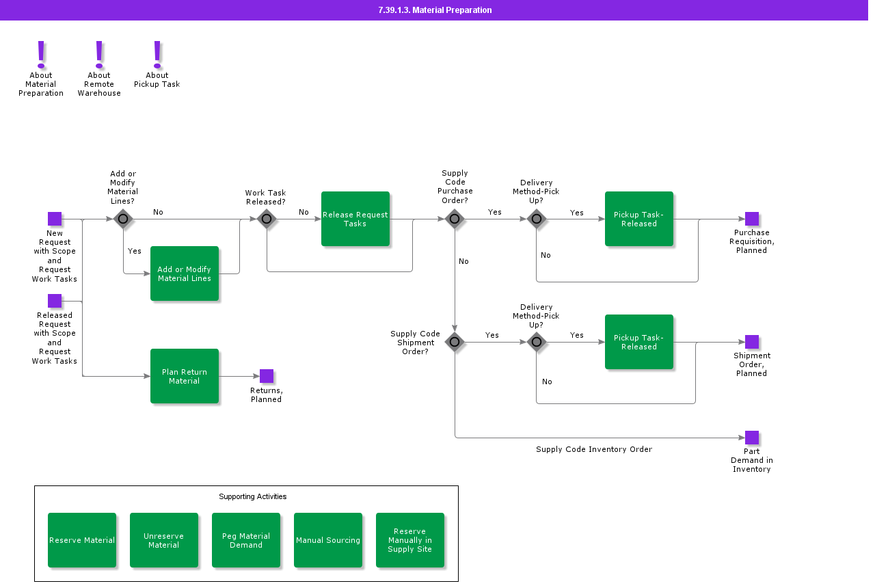Select the Part Demand in Inventory end event
The height and width of the screenshot is (588, 875).
pyautogui.click(x=752, y=438)
